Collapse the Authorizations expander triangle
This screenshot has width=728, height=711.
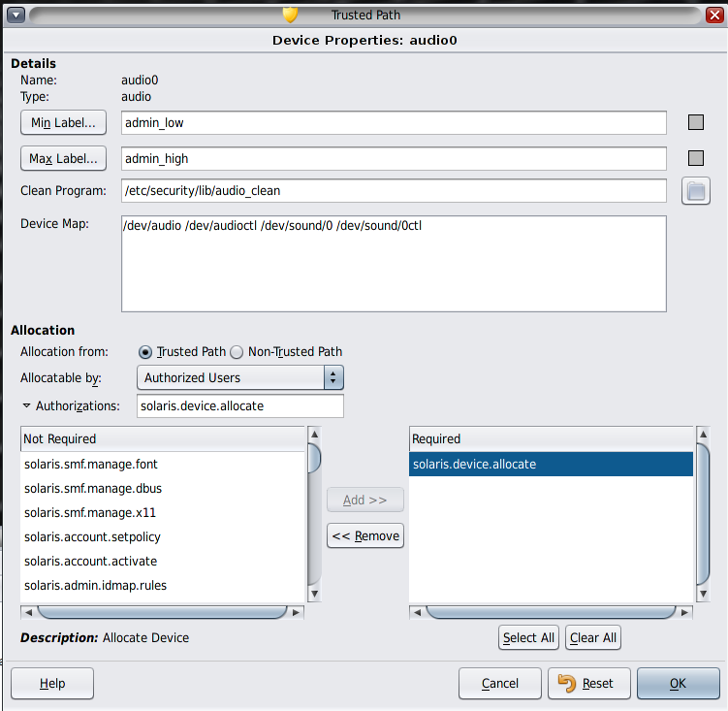pyautogui.click(x=26, y=405)
